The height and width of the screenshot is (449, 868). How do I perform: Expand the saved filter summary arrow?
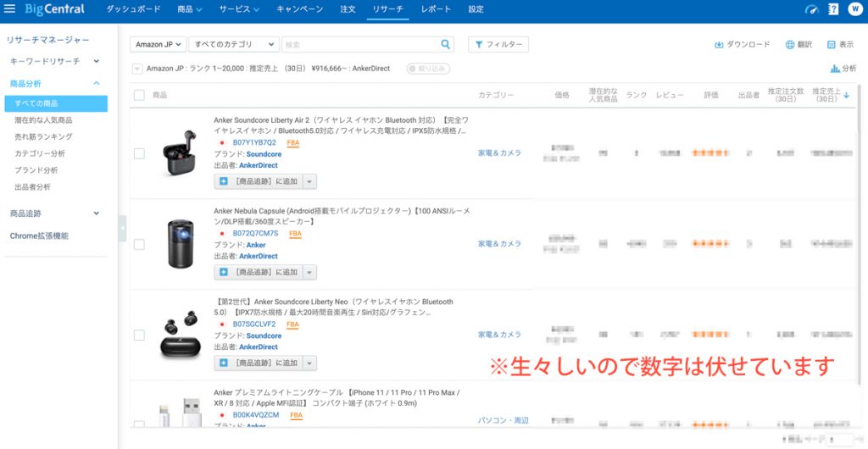pyautogui.click(x=136, y=69)
